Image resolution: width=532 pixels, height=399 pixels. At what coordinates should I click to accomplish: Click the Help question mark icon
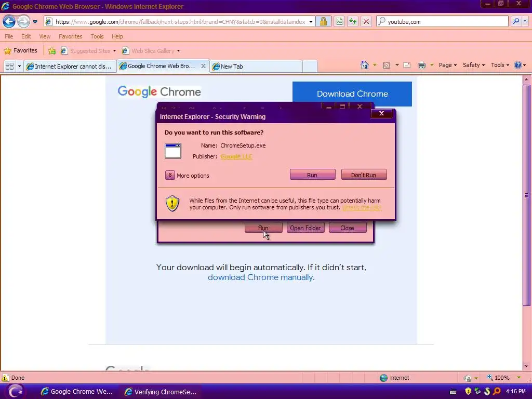click(518, 65)
